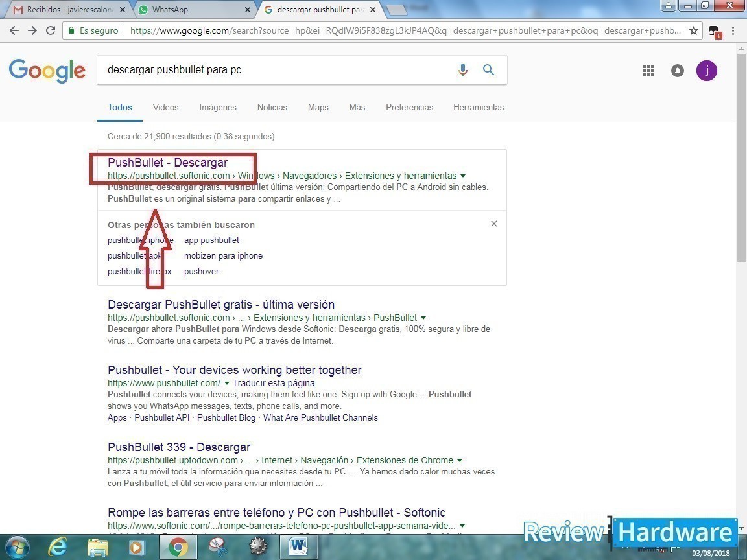Search related term 'mobizen para iphone'

(224, 256)
